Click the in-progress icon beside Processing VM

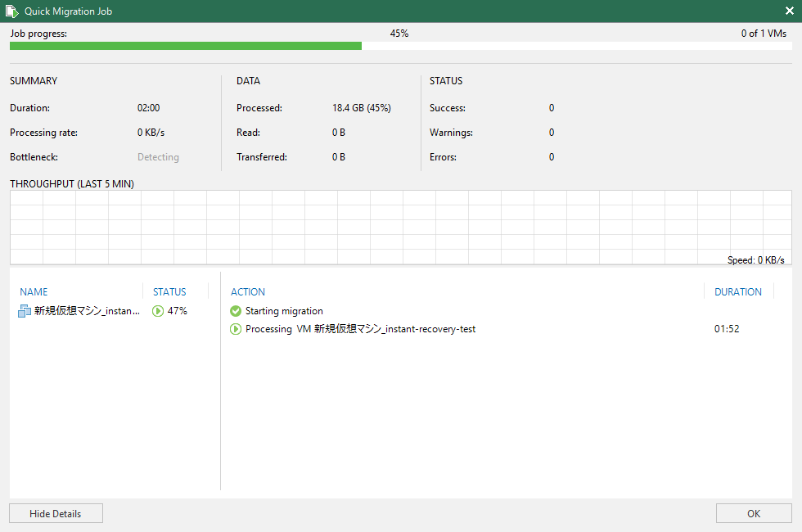click(x=236, y=329)
